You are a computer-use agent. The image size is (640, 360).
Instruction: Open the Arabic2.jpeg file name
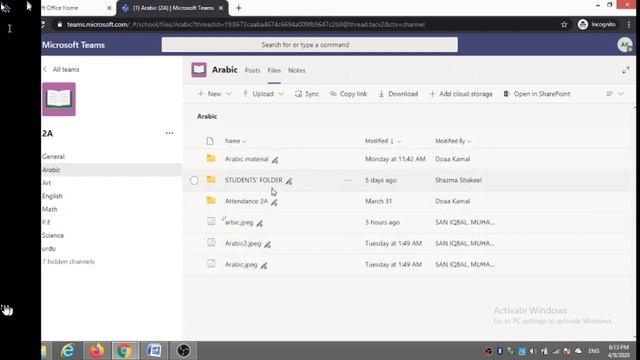[x=243, y=243]
